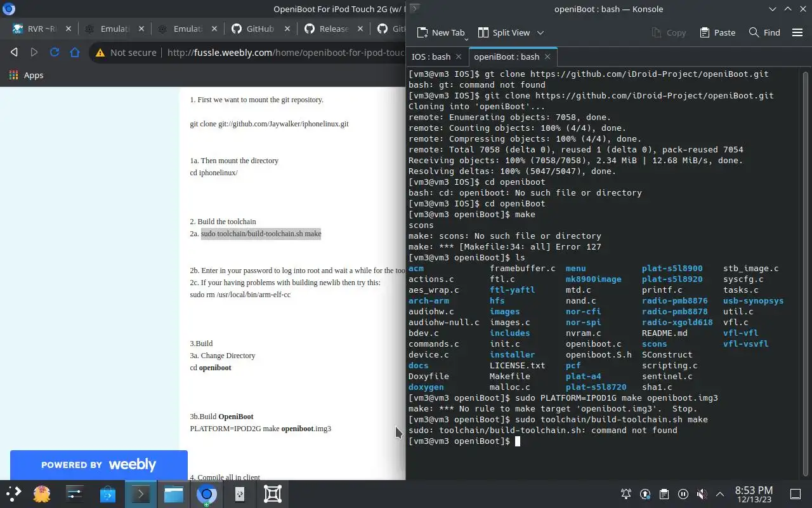Toggle muted volume icon in system tray
812x508 pixels.
point(702,494)
